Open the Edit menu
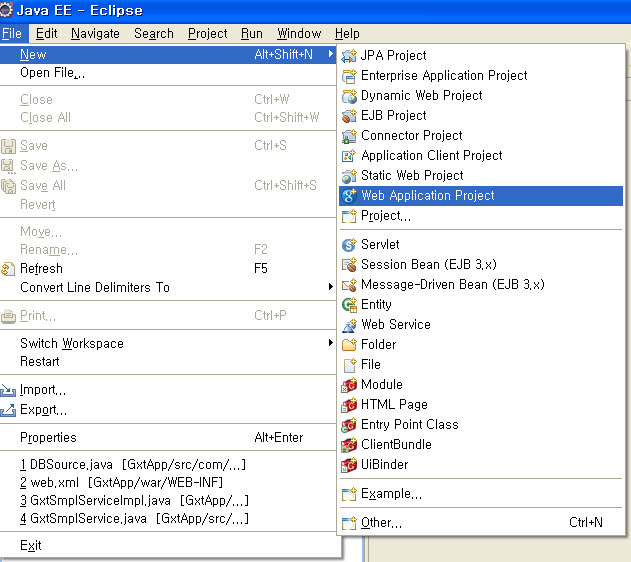This screenshot has width=631, height=562. coord(47,34)
